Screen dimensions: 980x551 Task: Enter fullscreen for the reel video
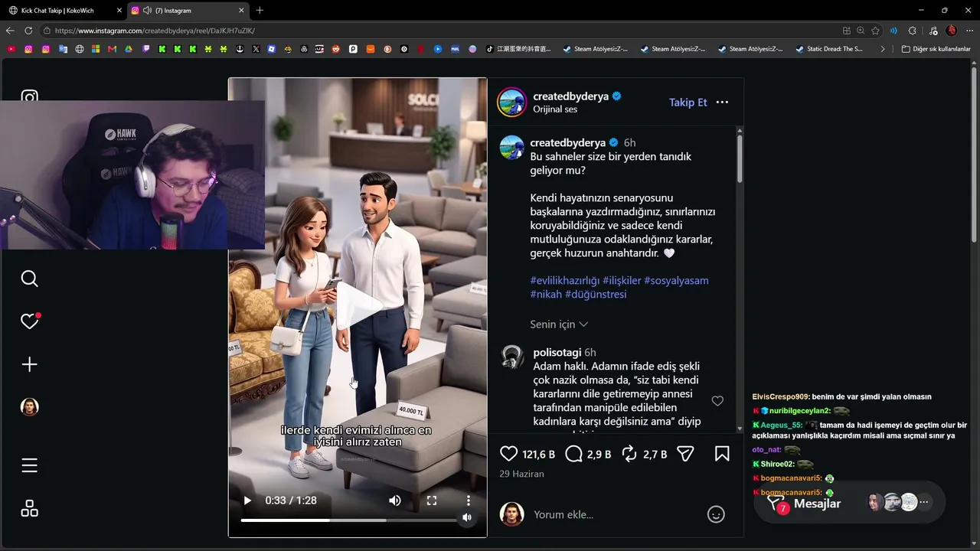[432, 500]
